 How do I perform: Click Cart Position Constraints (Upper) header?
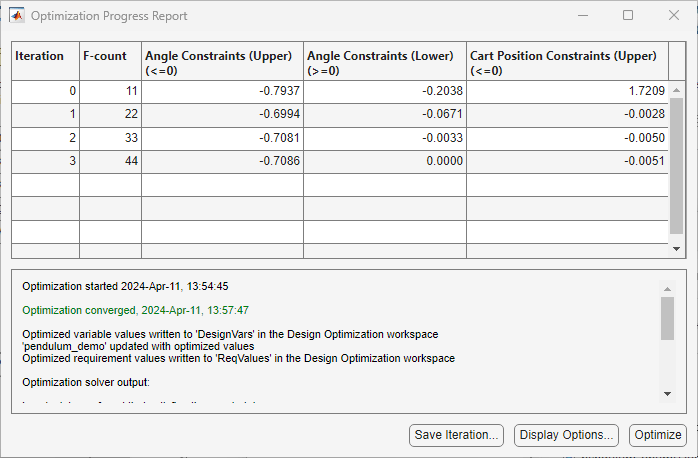tap(568, 61)
